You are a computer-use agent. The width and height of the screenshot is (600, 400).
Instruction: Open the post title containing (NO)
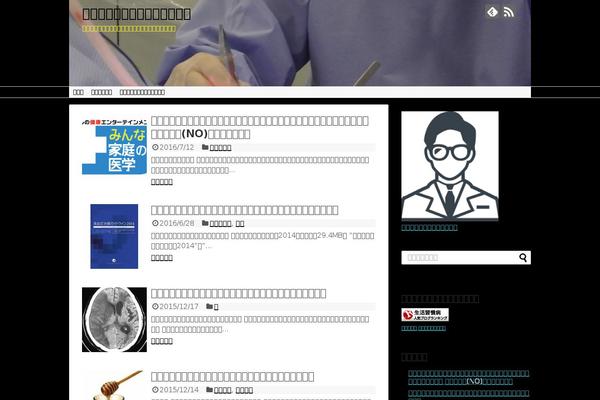(x=259, y=127)
